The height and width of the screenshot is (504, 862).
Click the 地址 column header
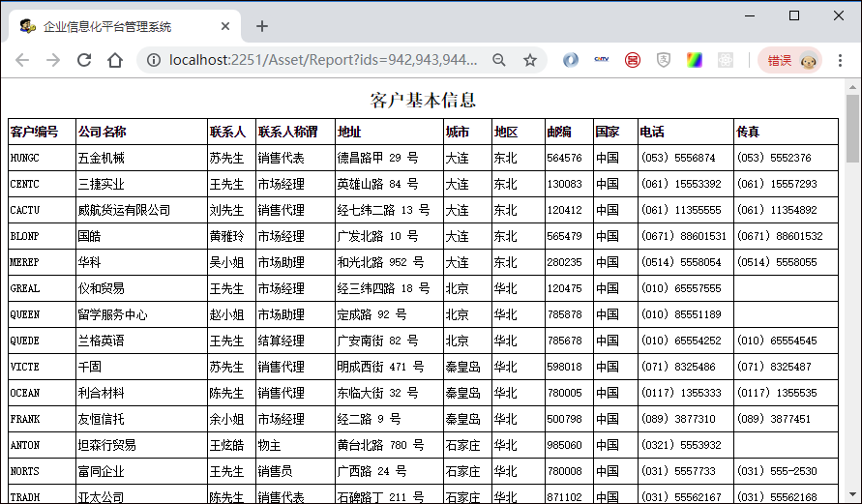point(349,132)
